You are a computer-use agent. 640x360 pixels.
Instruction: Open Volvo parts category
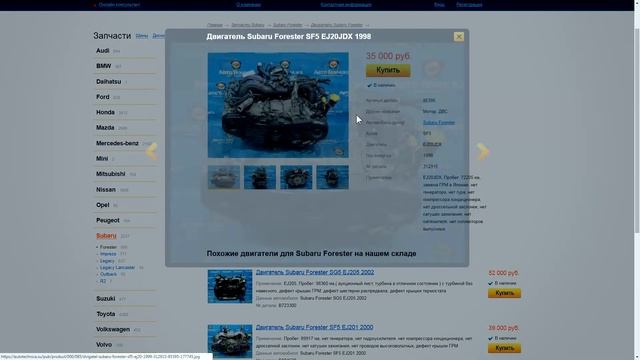[104, 345]
